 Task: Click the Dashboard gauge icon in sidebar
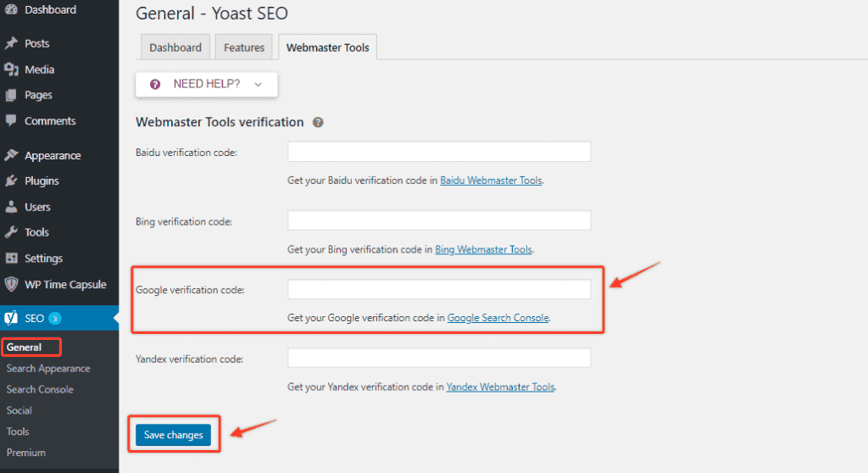click(x=11, y=9)
